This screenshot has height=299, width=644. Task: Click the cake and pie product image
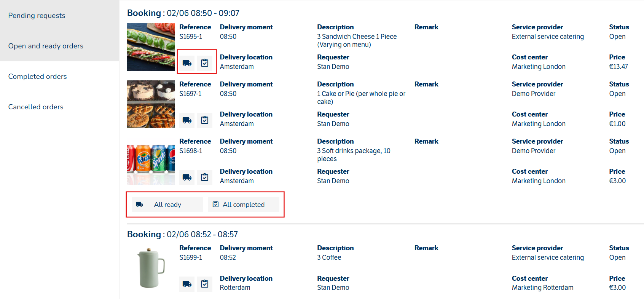tap(151, 104)
